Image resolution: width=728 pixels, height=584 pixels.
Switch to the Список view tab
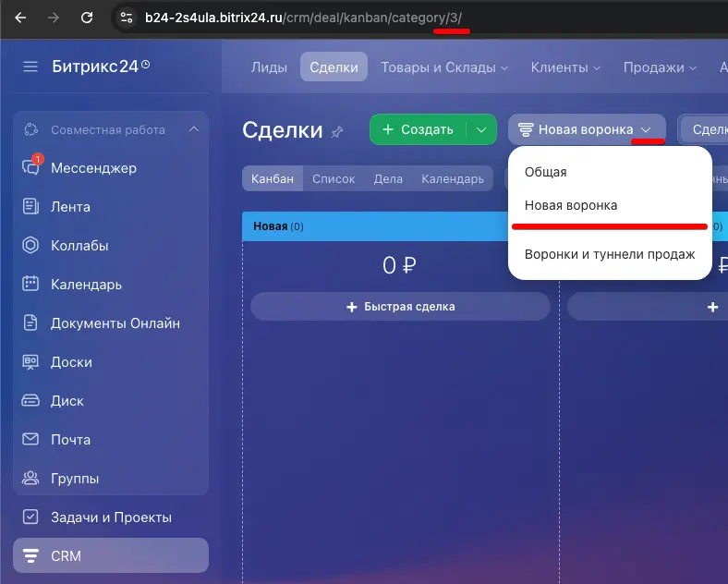tap(334, 179)
